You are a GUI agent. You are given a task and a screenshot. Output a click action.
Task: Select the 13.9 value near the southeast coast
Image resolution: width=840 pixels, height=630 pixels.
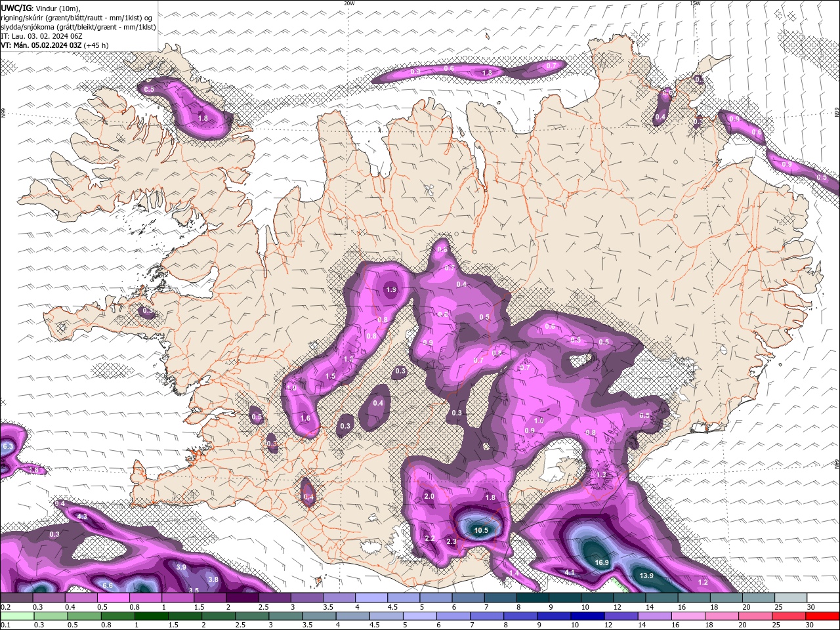(646, 576)
